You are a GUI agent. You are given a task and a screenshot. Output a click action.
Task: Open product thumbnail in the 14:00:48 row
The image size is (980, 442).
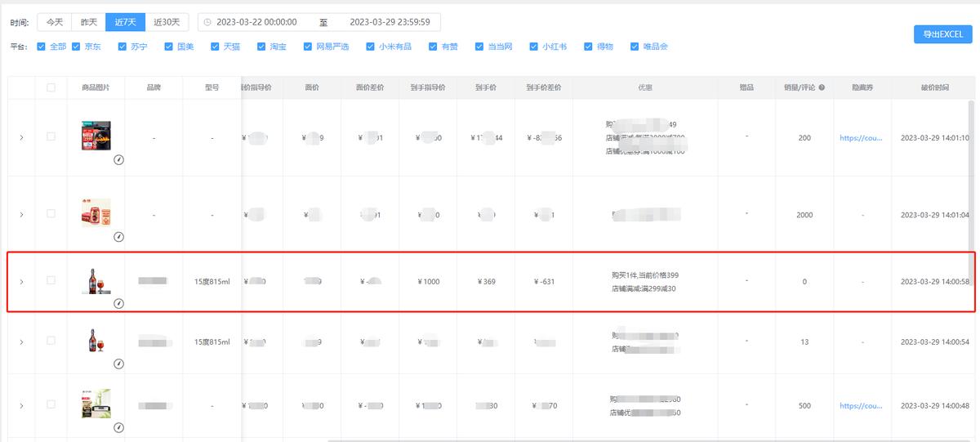[96, 404]
